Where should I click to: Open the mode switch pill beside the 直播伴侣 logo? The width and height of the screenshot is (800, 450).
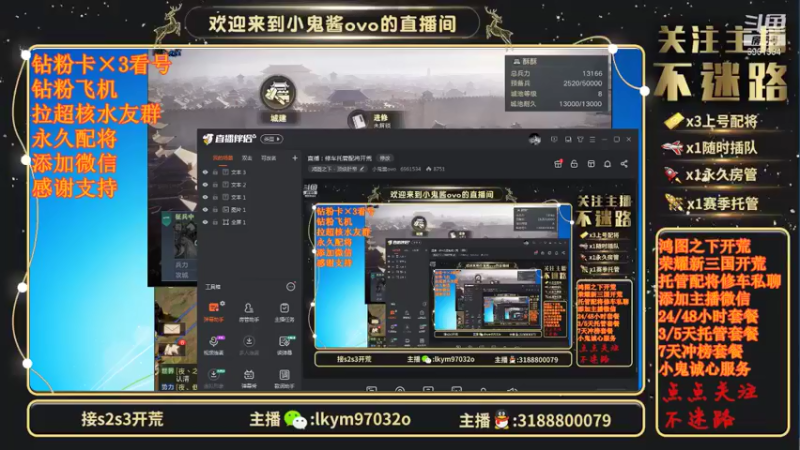[x=272, y=139]
